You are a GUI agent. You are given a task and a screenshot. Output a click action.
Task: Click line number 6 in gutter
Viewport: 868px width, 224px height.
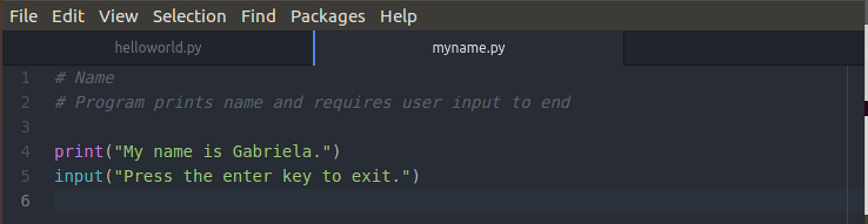[25, 201]
